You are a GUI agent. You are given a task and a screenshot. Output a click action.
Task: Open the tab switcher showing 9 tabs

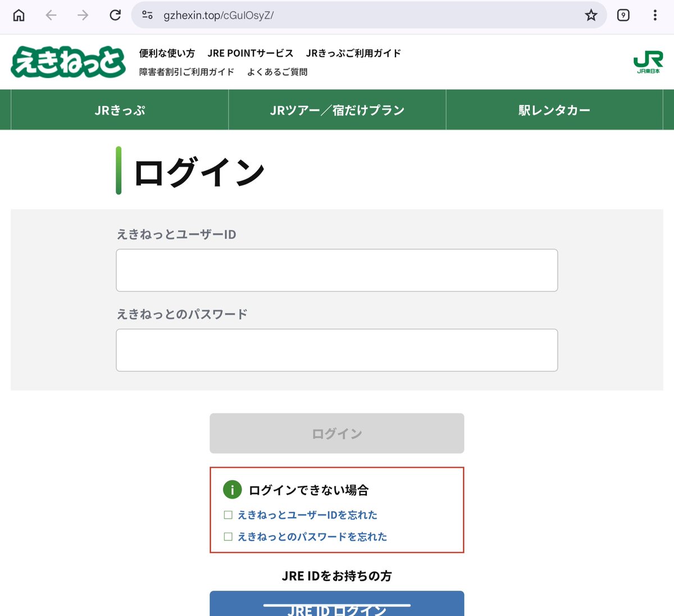(623, 15)
